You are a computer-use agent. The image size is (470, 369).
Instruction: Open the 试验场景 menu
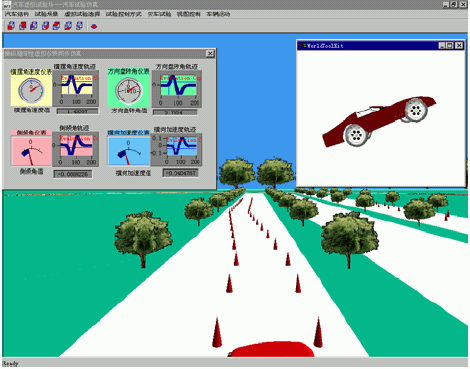(46, 14)
